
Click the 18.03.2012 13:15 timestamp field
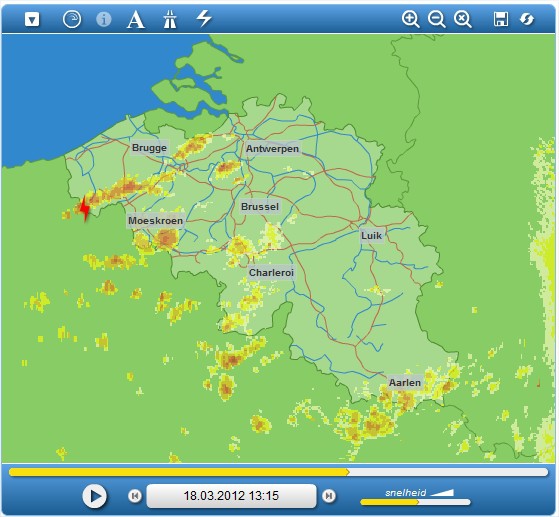[x=231, y=496]
